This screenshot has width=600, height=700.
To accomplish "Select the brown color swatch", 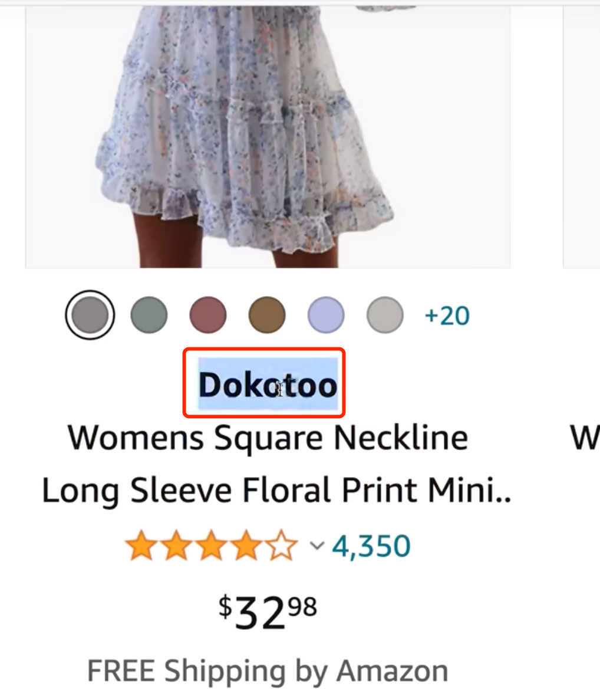I will [266, 316].
